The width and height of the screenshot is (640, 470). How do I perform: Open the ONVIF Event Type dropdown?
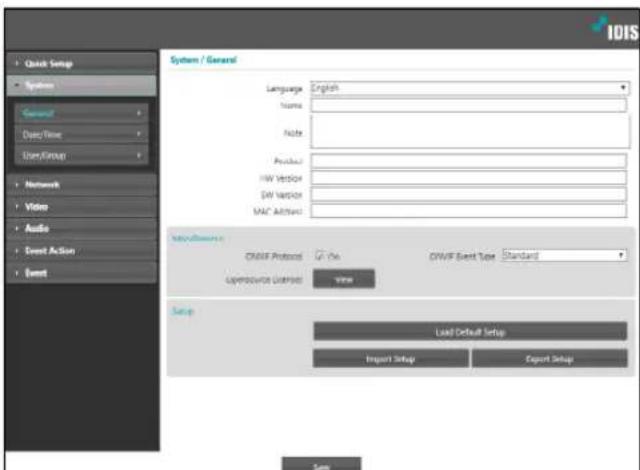pos(564,255)
